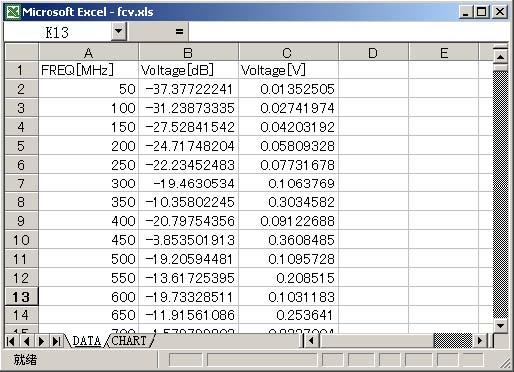Go to first sheet tab navigation arrow
The image size is (514, 372).
11,341
